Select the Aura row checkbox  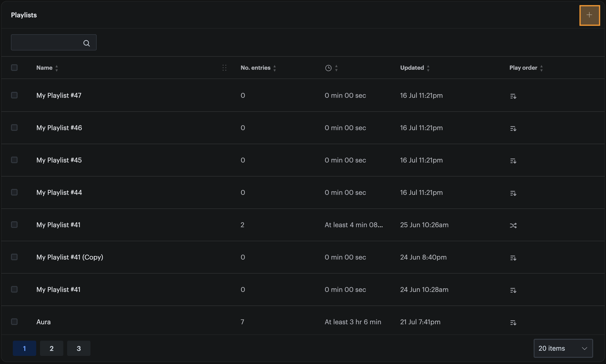click(14, 321)
